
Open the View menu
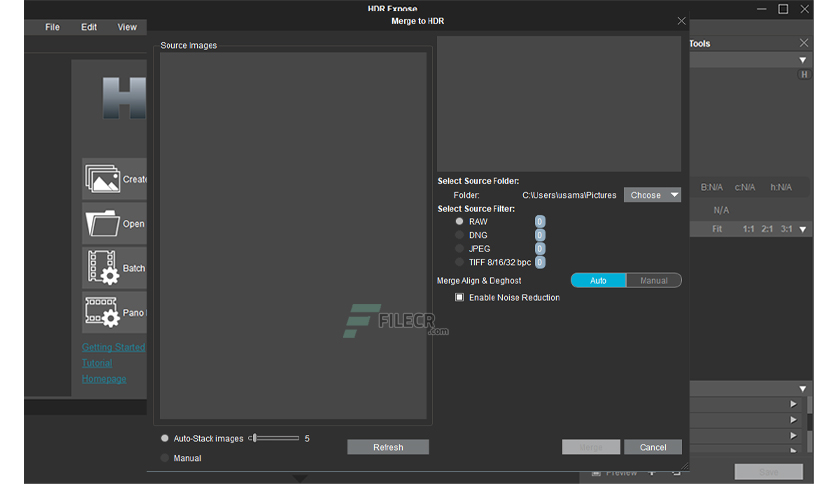coord(127,27)
